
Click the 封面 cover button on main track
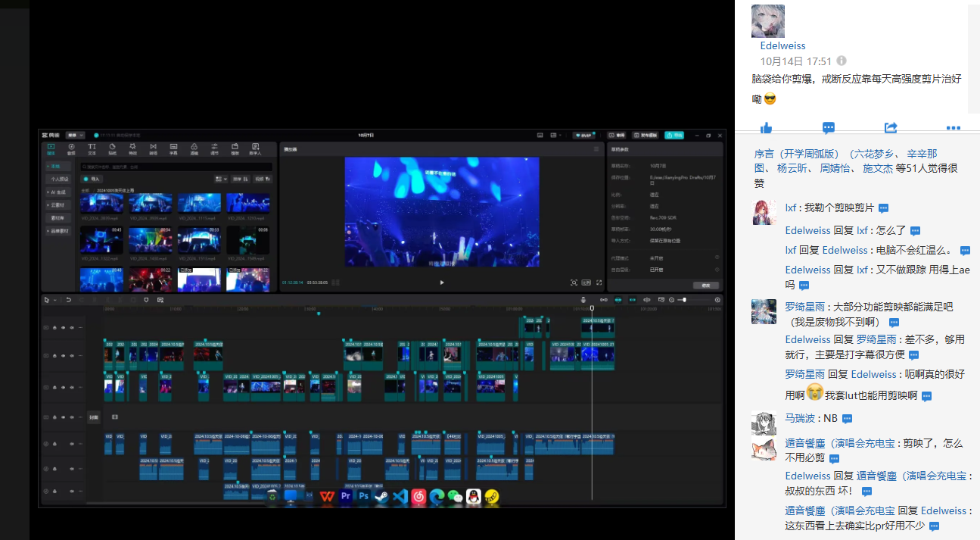(94, 417)
